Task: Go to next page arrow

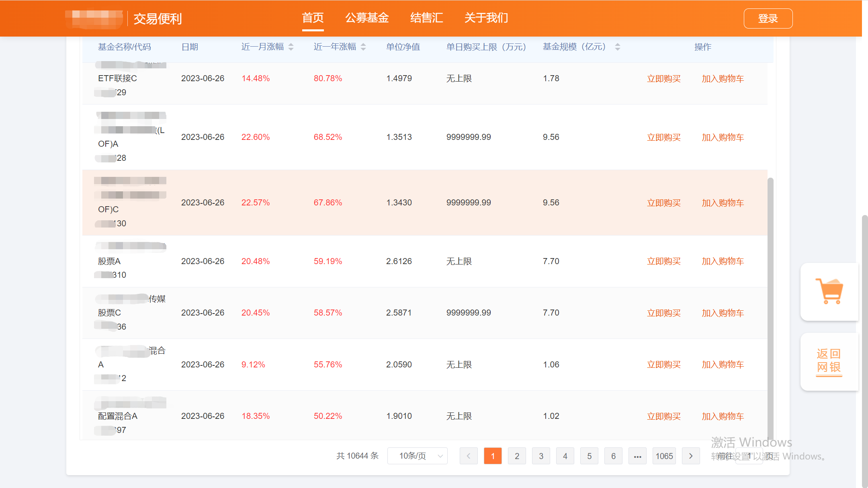Action: pyautogui.click(x=691, y=456)
